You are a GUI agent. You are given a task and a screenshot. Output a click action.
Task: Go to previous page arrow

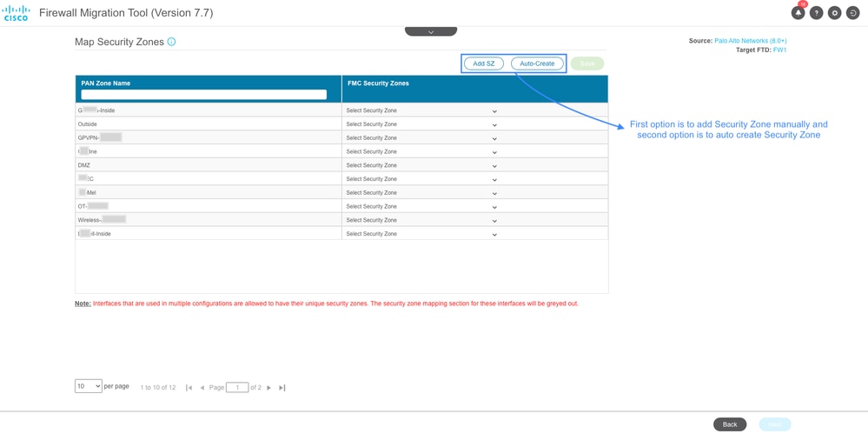click(x=202, y=387)
